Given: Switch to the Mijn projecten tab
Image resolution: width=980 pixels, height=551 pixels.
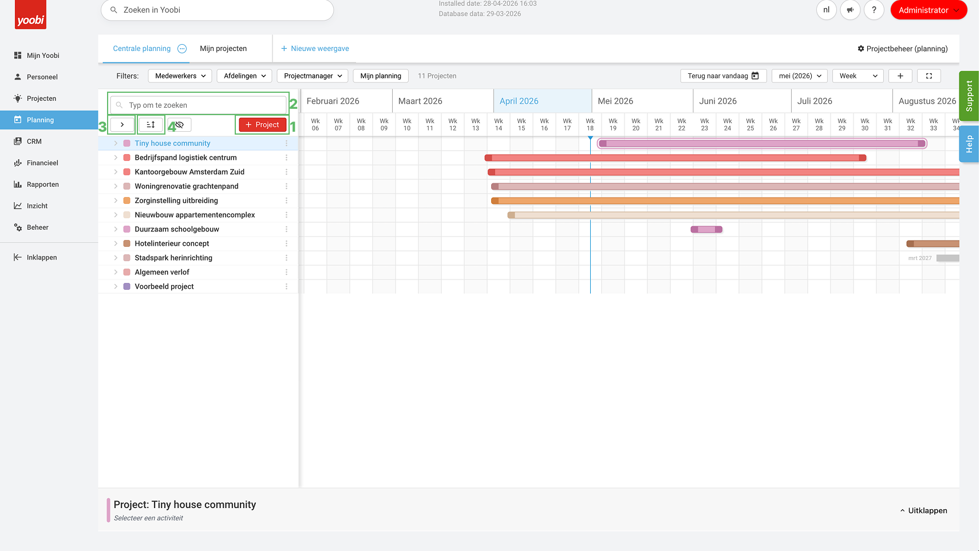Looking at the screenshot, I should pos(223,49).
